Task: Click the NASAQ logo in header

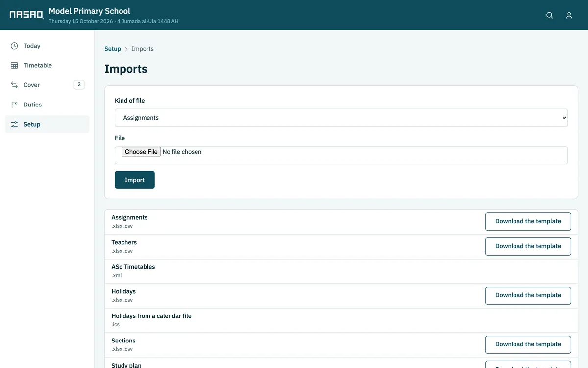Action: (x=26, y=15)
